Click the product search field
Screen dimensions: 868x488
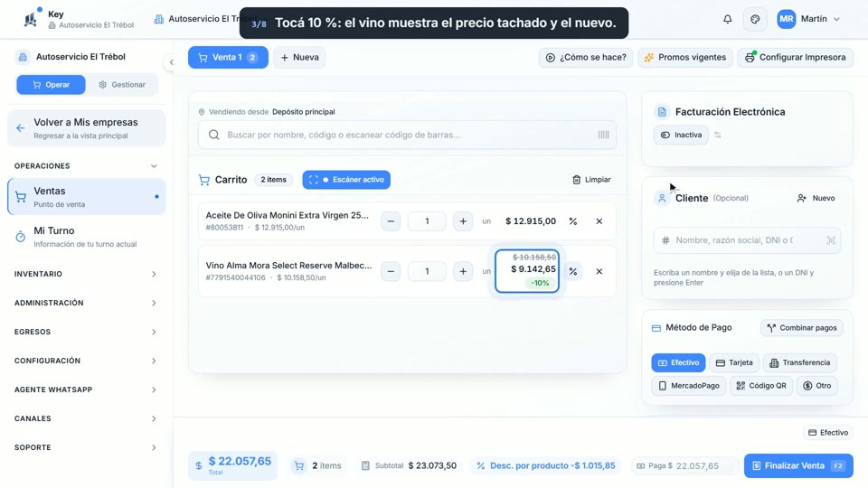coord(408,135)
